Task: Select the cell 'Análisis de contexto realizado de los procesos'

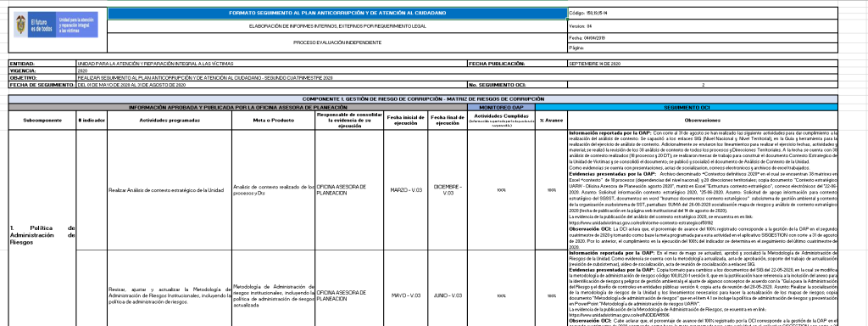Action: [274, 190]
